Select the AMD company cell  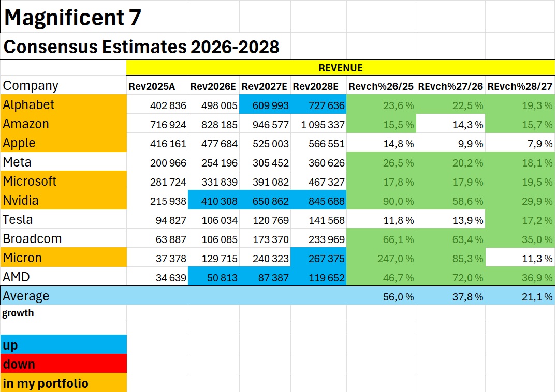(x=64, y=276)
